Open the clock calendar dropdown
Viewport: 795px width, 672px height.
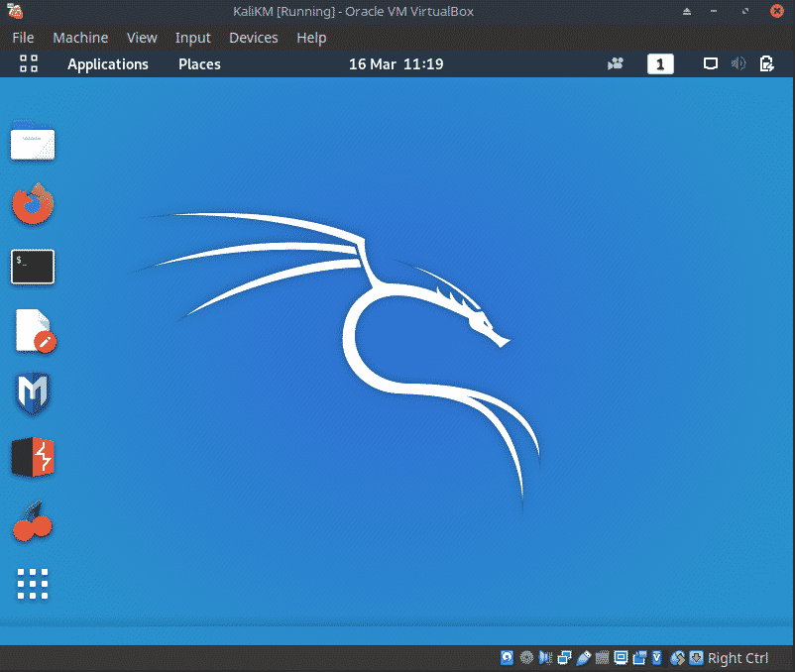(396, 64)
